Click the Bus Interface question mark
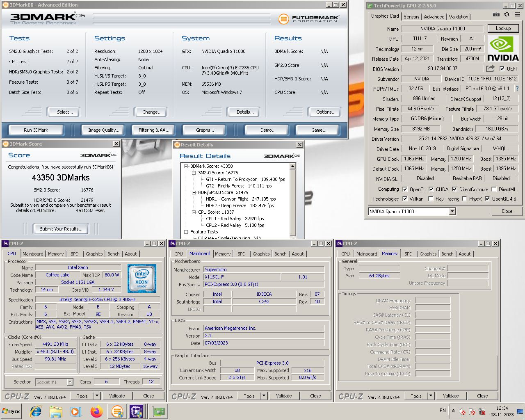This screenshot has height=420, width=525. coord(517,89)
